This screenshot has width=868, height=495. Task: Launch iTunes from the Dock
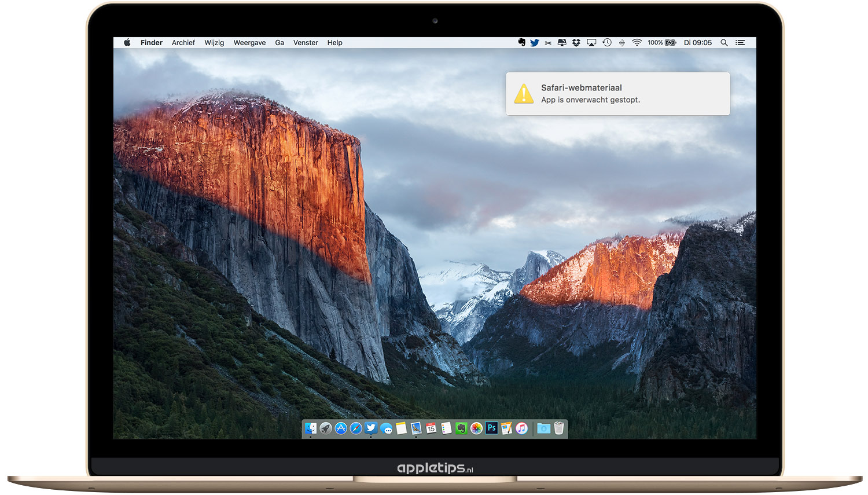click(521, 428)
